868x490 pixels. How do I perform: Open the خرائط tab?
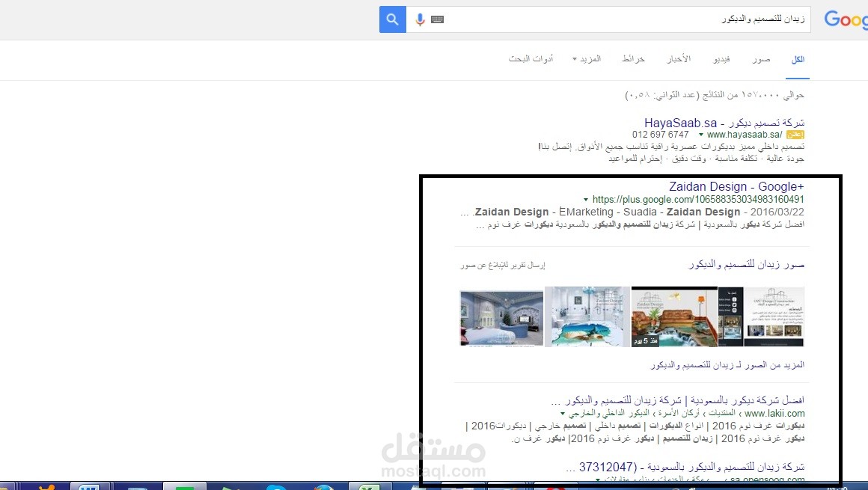point(633,59)
